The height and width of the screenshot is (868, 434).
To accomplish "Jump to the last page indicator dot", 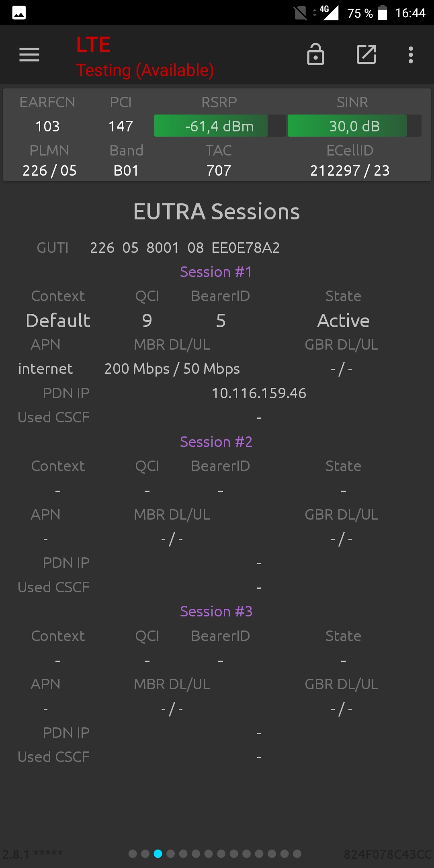I will tap(297, 854).
